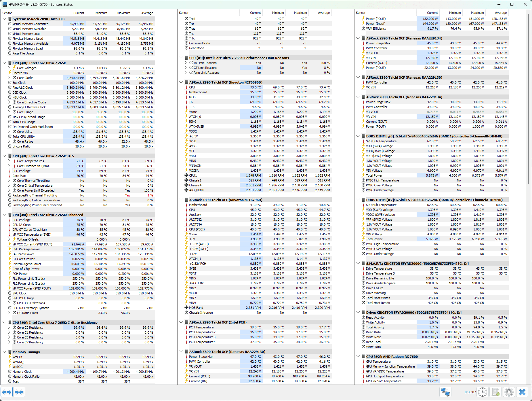Expand the IA Limit Reasons sub-items
This screenshot has height=401, width=532.
pyautogui.click(x=186, y=63)
